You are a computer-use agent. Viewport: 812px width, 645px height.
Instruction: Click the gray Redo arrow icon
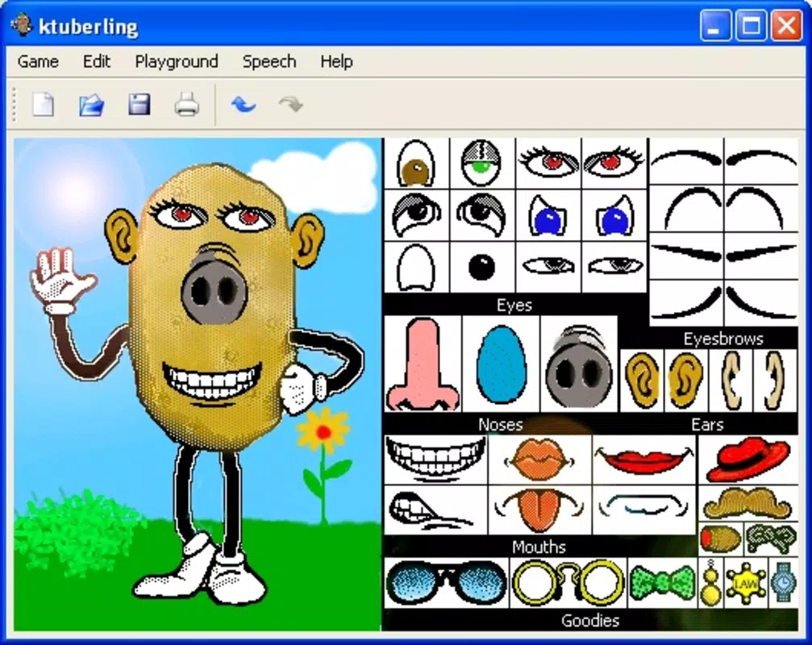(x=290, y=104)
